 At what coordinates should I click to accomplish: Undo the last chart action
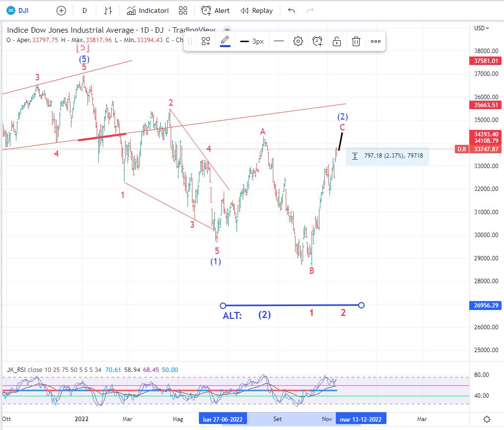[x=292, y=10]
